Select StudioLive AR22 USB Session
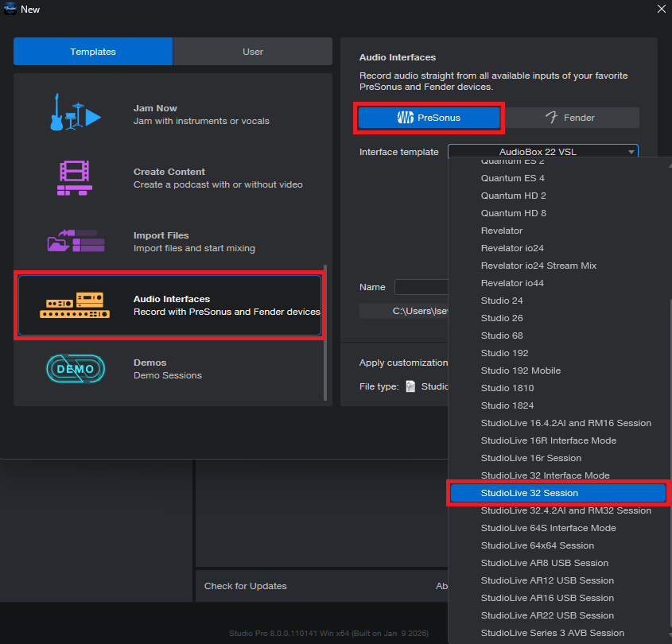 (x=559, y=615)
